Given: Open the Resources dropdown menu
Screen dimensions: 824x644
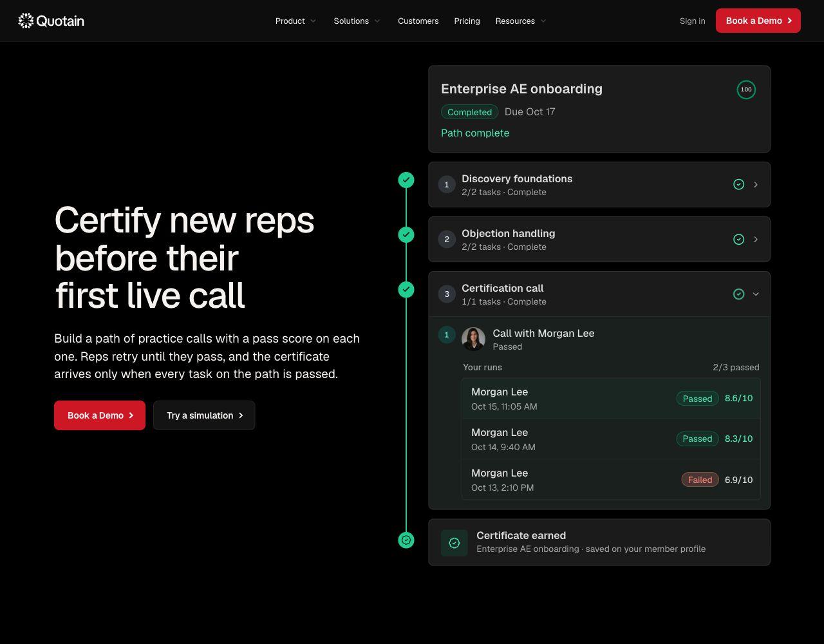Looking at the screenshot, I should [x=521, y=21].
